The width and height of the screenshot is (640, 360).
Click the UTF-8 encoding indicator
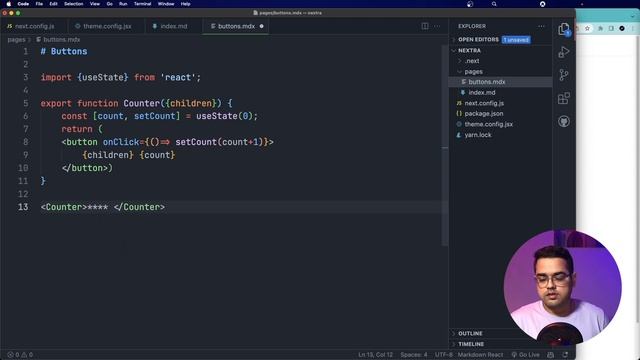444,355
